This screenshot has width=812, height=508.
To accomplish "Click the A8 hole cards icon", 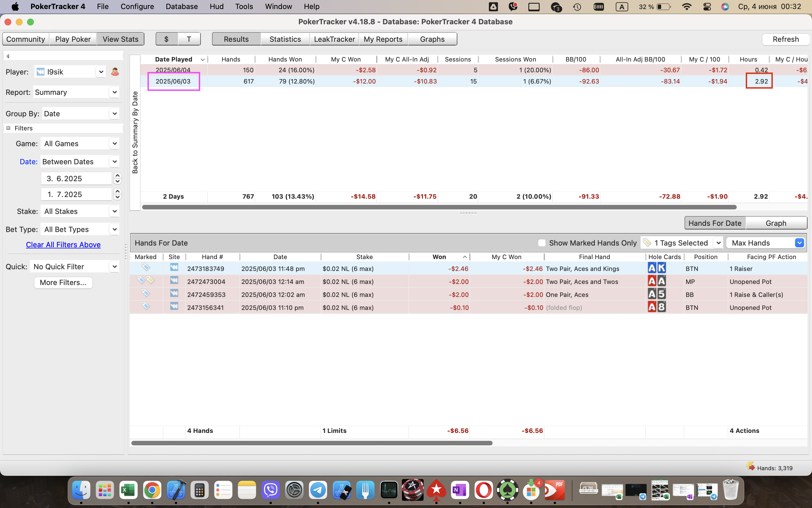I will [657, 307].
